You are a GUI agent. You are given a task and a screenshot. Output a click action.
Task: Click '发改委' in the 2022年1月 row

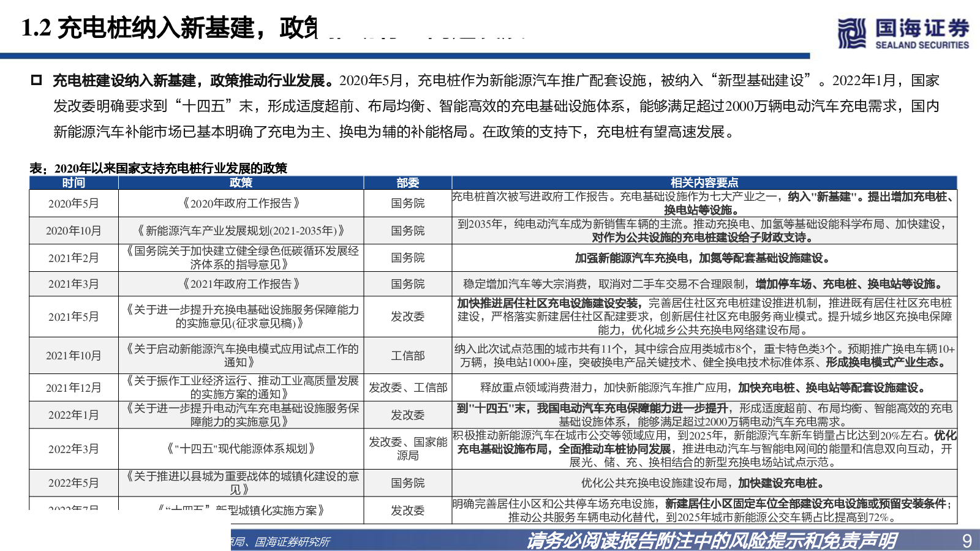click(x=408, y=415)
